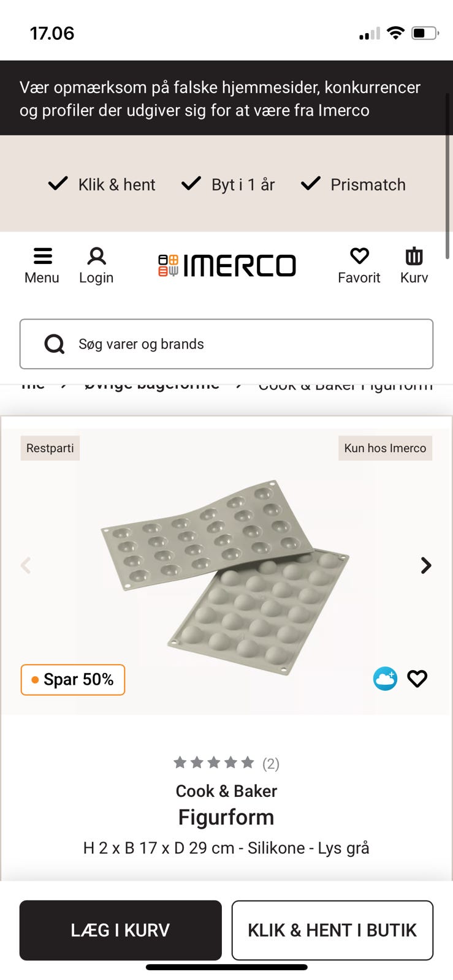Open the Kurv shopping basket icon
Image resolution: width=453 pixels, height=980 pixels.
[414, 257]
